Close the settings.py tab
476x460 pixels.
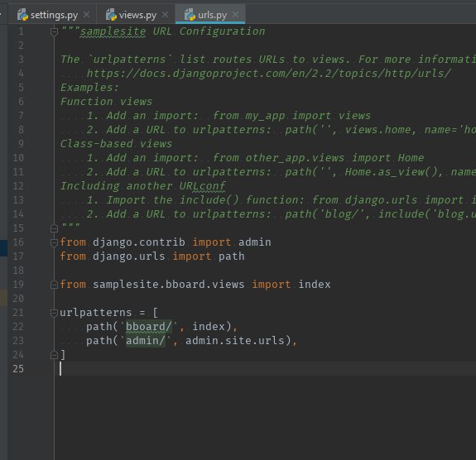tap(87, 15)
